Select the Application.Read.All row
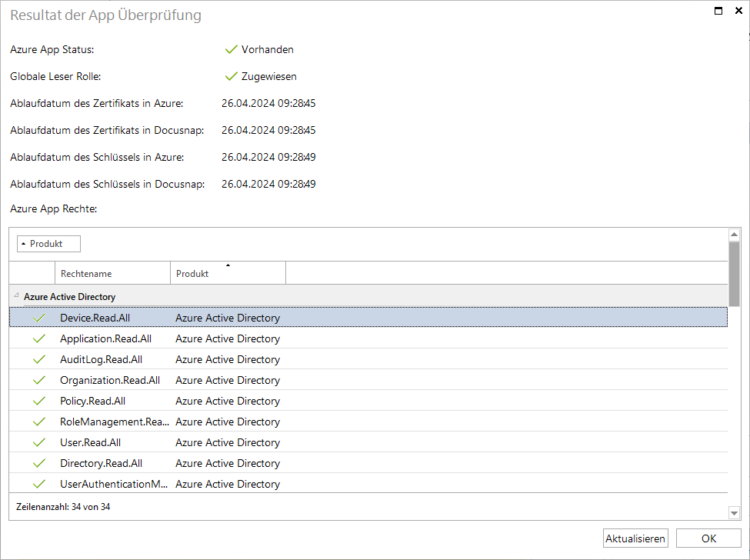 (368, 338)
